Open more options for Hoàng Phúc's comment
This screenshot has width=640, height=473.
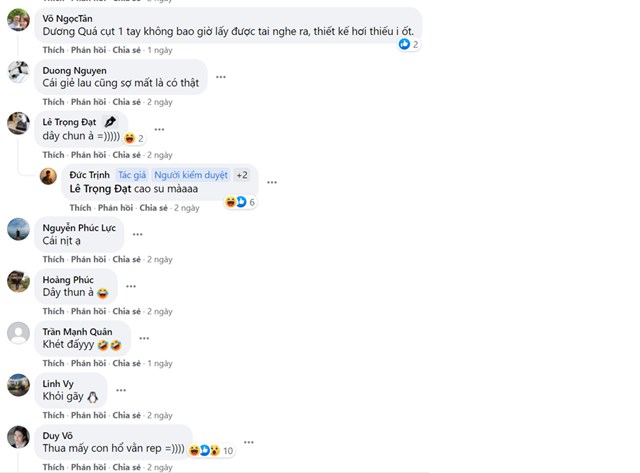pos(131,286)
